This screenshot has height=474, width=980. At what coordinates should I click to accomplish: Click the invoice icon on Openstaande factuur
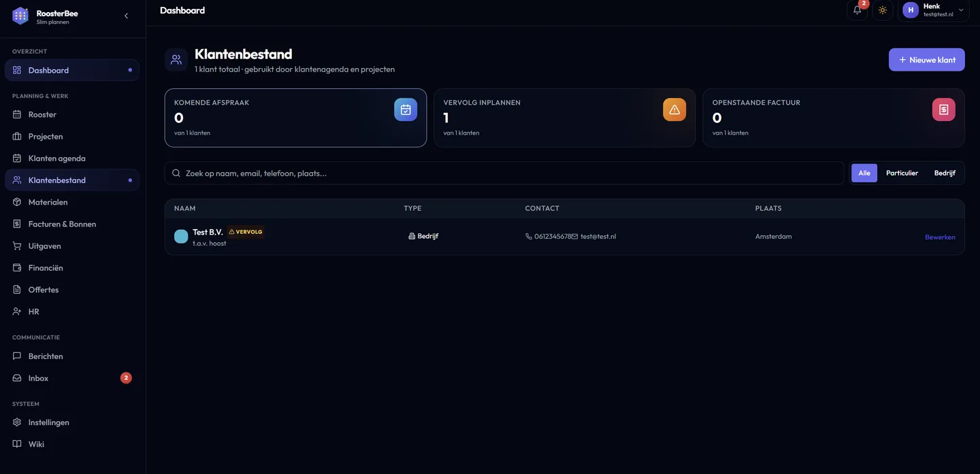944,109
